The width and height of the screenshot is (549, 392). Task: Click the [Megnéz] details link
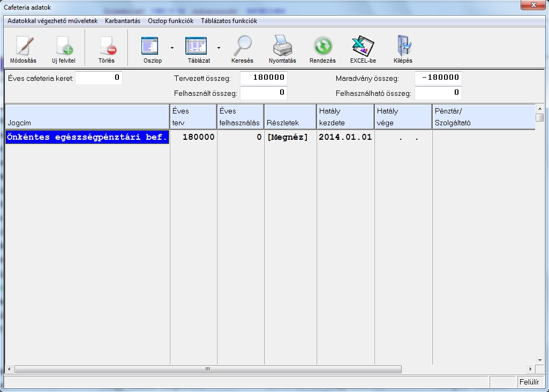(288, 137)
